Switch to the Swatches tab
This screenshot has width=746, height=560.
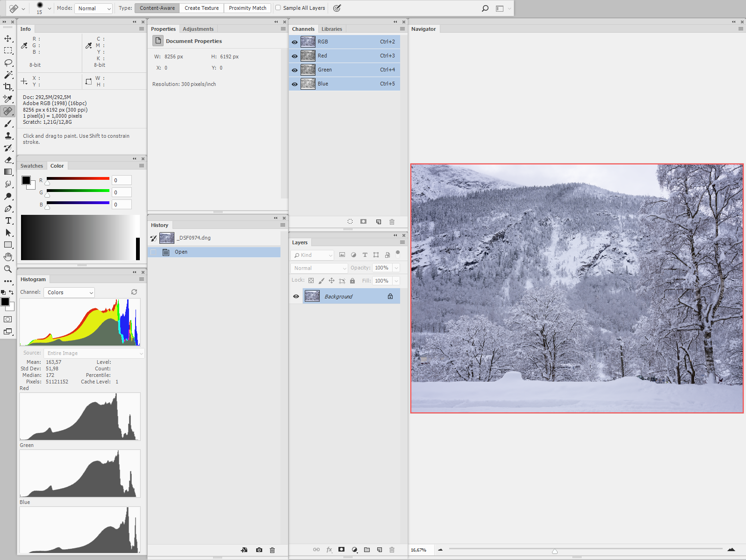tap(32, 166)
